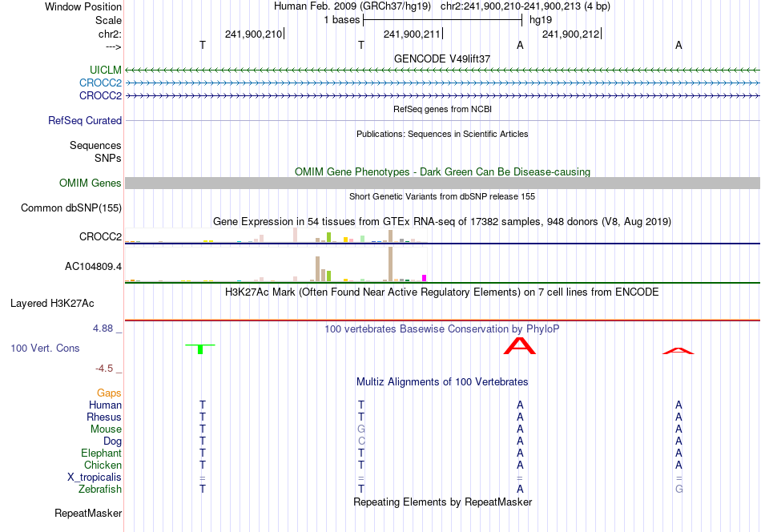Open Repeating Elements by RepeatMasker title
The height and width of the screenshot is (532, 761).
(442, 502)
